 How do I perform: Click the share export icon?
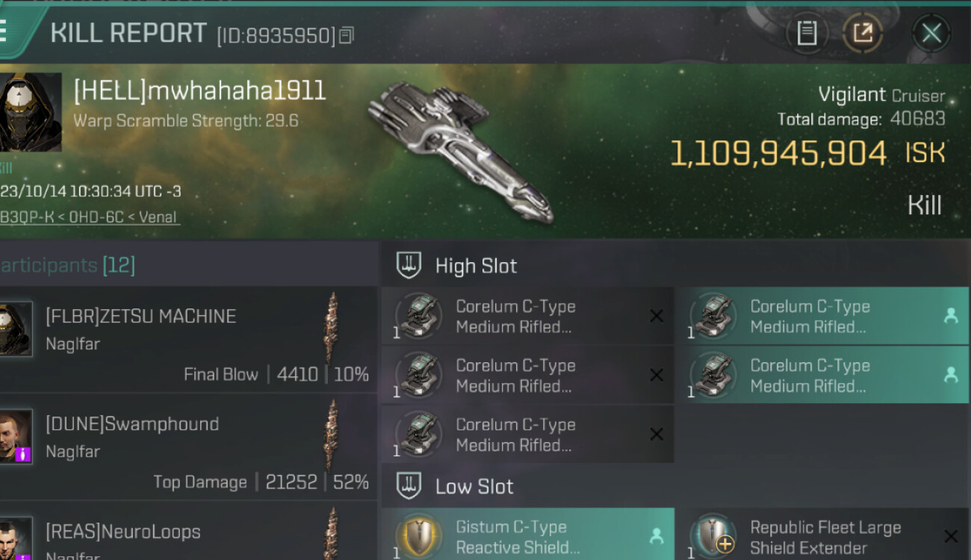(863, 33)
